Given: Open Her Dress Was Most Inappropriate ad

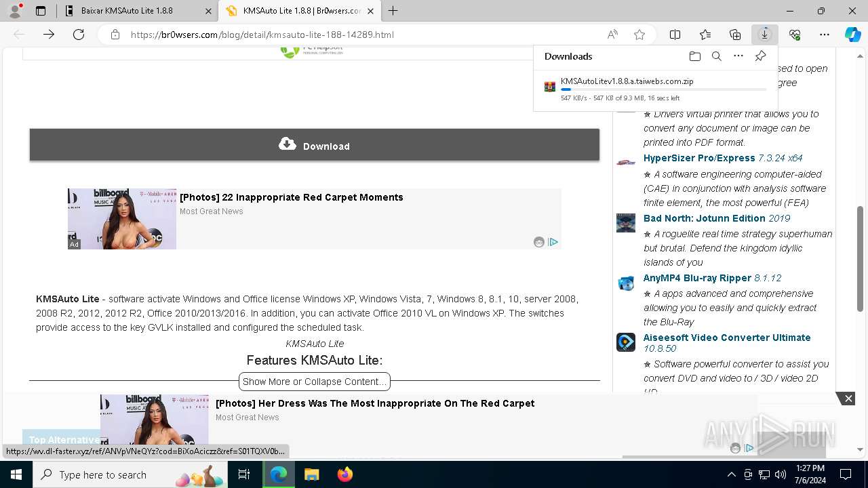Looking at the screenshot, I should pyautogui.click(x=375, y=403).
